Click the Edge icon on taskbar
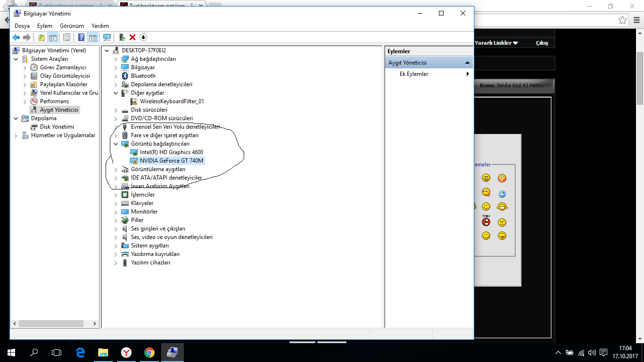 80,353
